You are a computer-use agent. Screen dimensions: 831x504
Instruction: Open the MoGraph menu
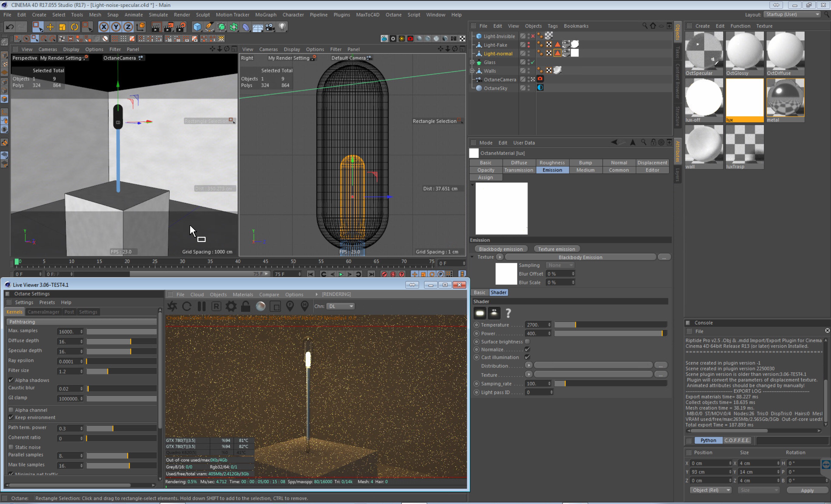(x=266, y=15)
